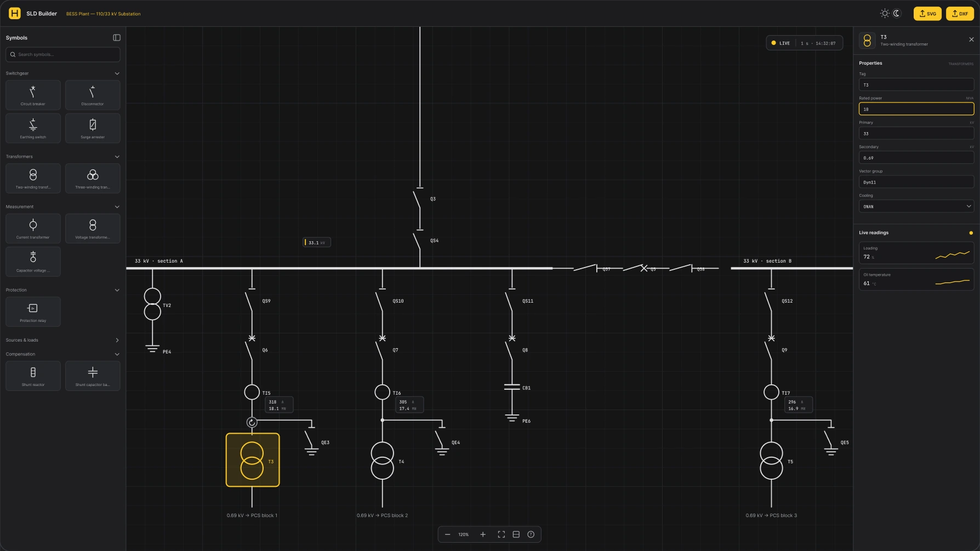Switch to light theme sun icon

point(885,13)
